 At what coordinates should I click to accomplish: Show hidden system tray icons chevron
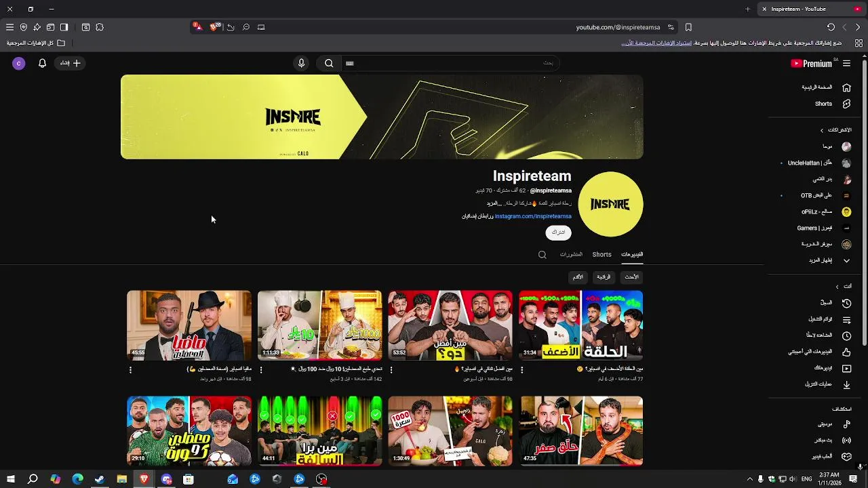[749, 479]
